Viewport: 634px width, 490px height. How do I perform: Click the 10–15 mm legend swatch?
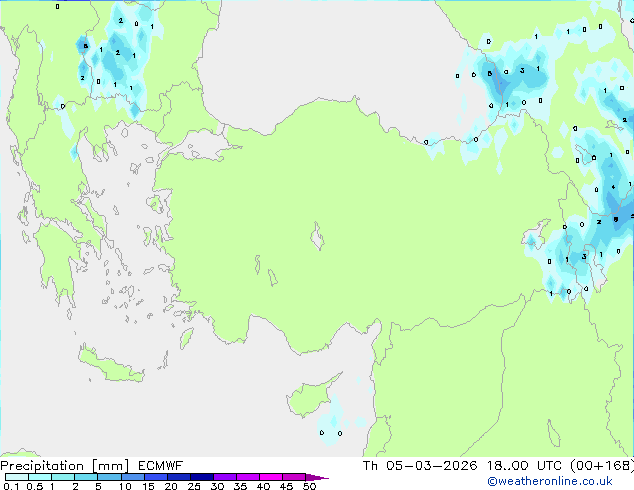pos(132,477)
